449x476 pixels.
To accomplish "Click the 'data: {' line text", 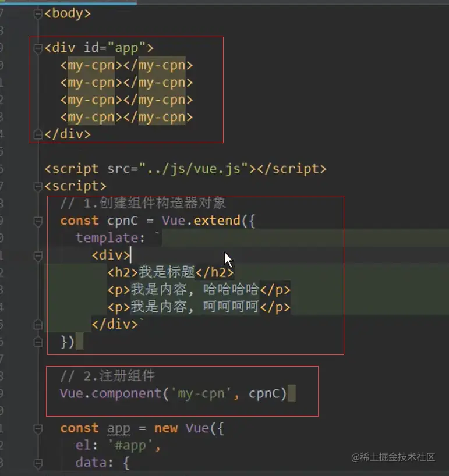I will (x=102, y=463).
